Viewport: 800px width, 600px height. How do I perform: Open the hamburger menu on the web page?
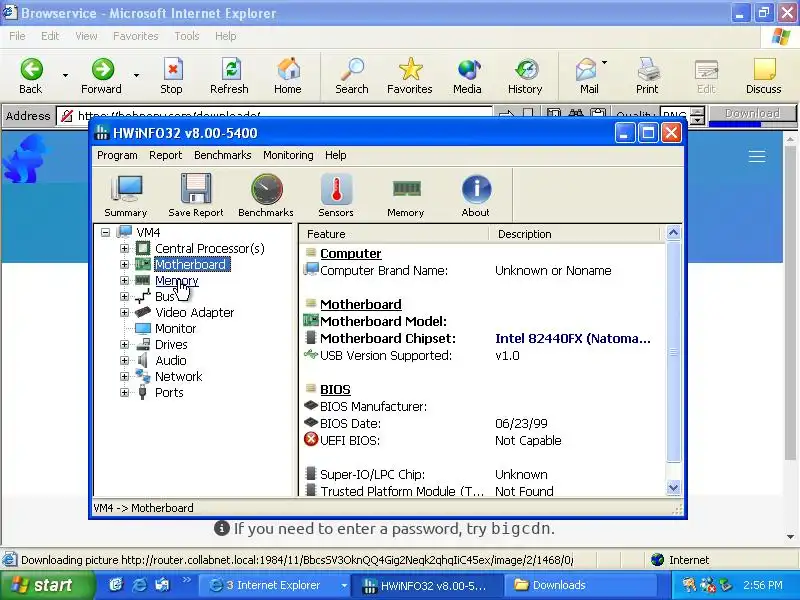click(757, 156)
